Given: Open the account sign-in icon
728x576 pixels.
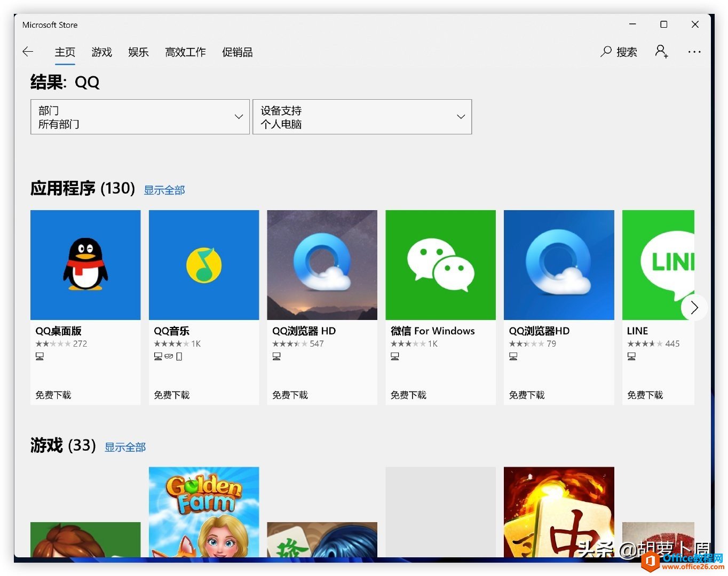Looking at the screenshot, I should click(661, 52).
